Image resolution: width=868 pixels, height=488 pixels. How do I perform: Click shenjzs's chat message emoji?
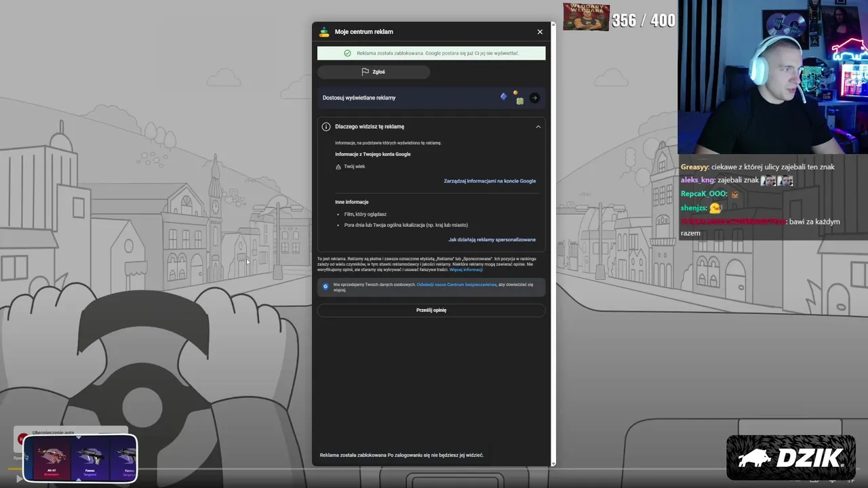pos(715,208)
